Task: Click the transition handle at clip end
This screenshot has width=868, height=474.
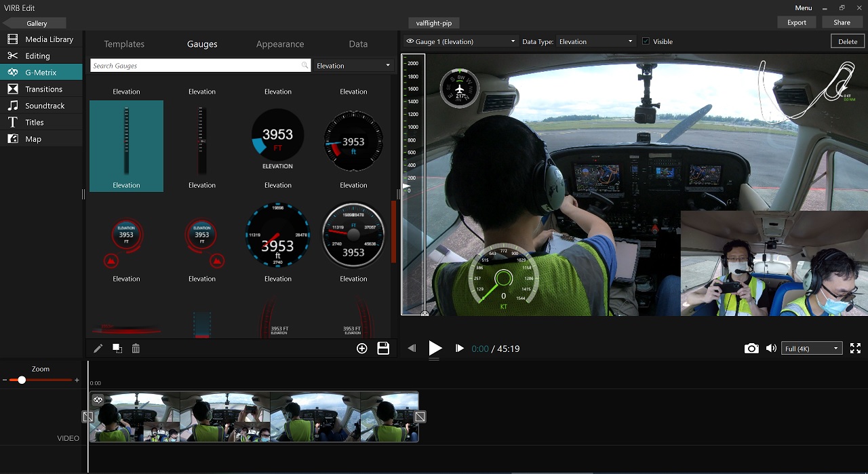Action: pos(420,416)
